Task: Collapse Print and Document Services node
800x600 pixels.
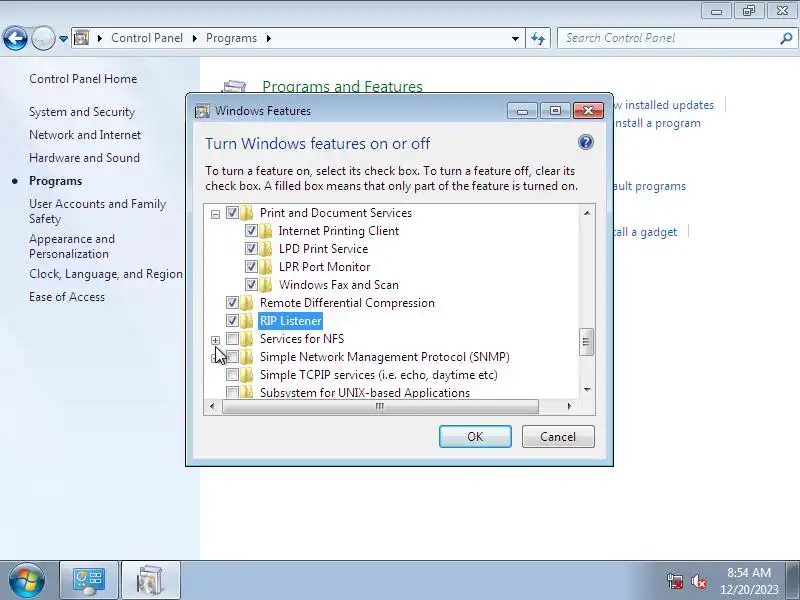Action: [x=215, y=214]
